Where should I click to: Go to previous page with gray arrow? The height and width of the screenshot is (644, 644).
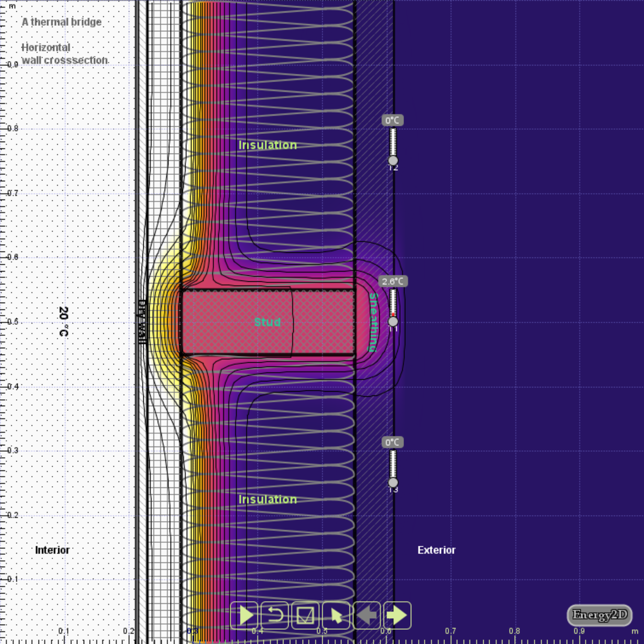[366, 615]
